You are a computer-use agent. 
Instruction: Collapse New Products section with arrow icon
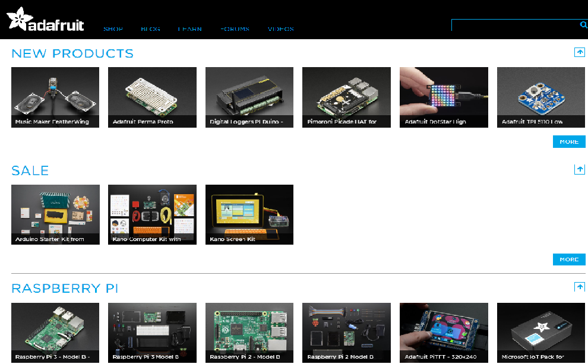coord(579,52)
